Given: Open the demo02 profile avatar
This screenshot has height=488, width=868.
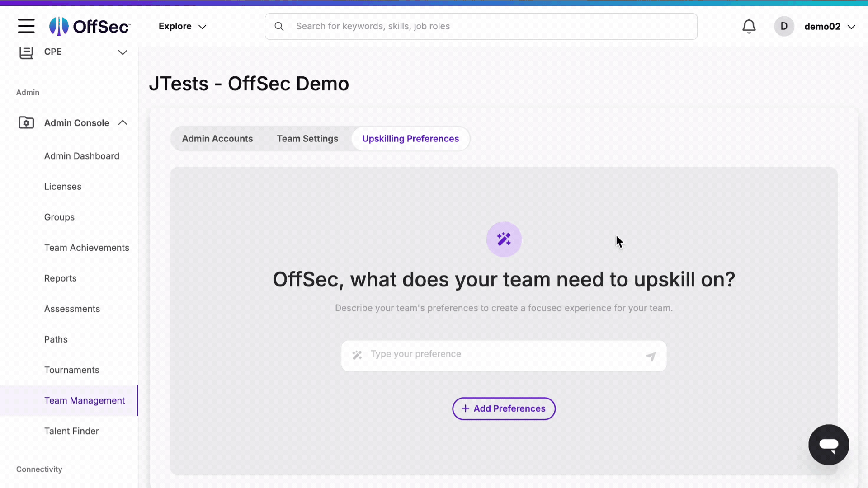Looking at the screenshot, I should pos(784,26).
